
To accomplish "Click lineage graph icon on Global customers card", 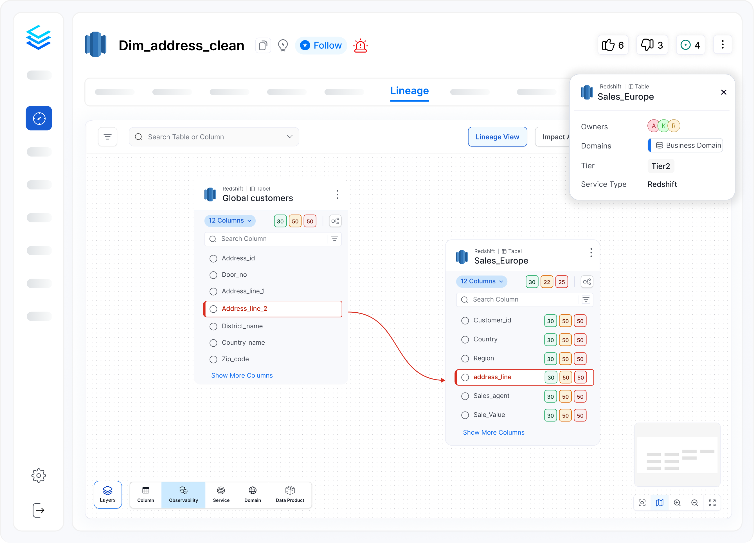I will coord(335,221).
